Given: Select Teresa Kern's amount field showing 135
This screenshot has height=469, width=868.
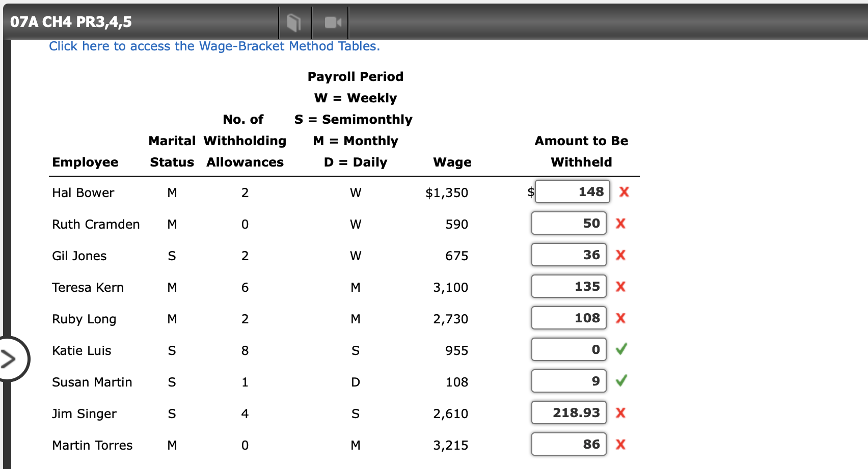Looking at the screenshot, I should tap(568, 286).
